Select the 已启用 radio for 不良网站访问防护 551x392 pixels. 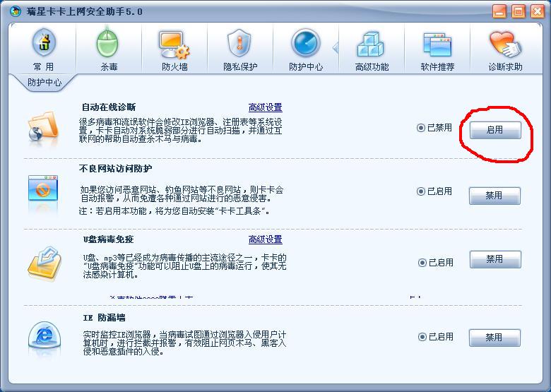pyautogui.click(x=420, y=191)
